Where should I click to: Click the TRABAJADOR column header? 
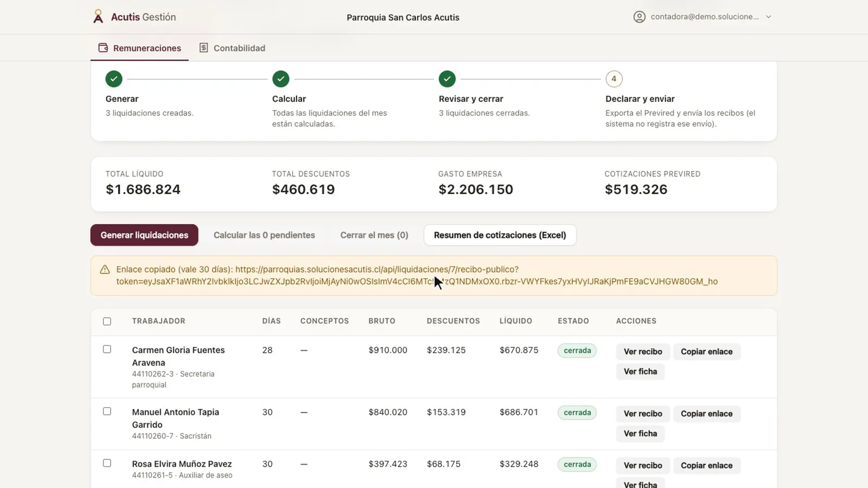click(x=158, y=321)
